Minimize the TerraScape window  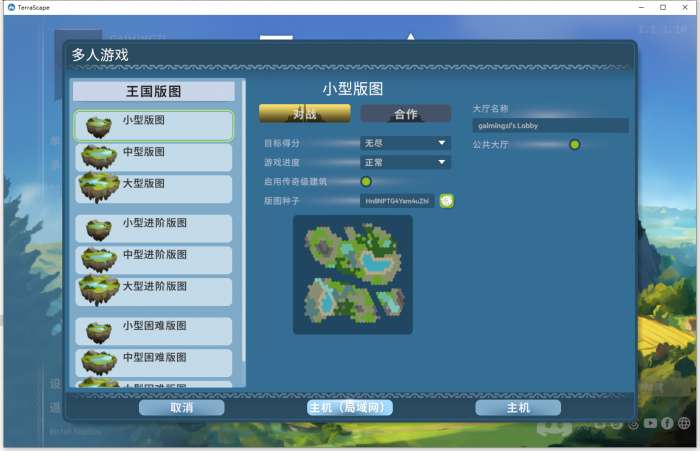pos(641,7)
